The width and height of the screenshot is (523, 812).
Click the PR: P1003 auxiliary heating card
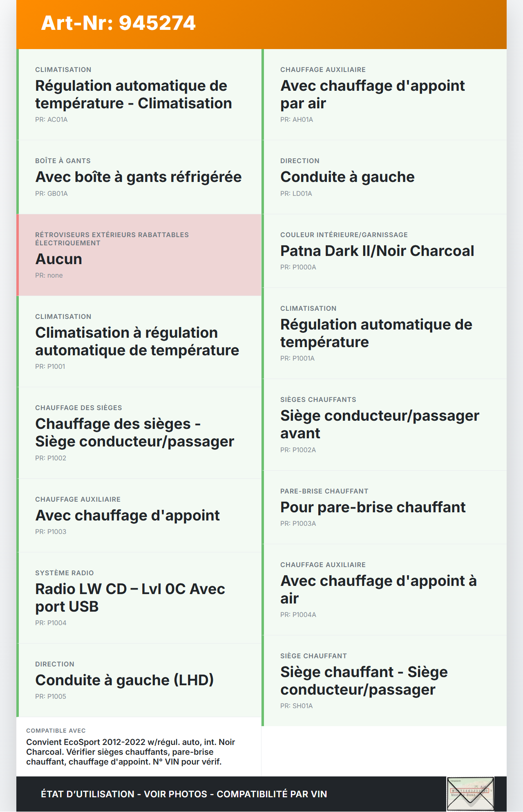point(139,515)
